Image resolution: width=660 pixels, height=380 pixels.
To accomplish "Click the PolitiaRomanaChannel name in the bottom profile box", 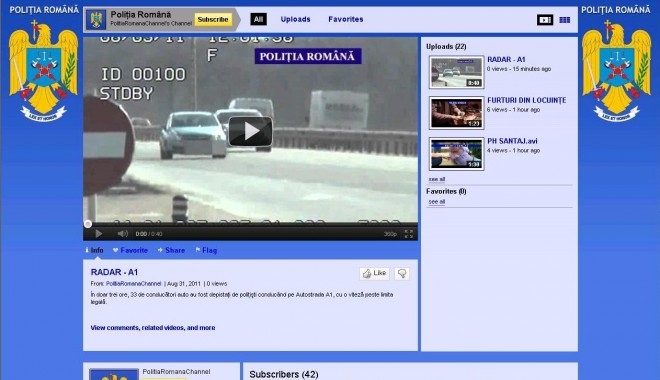I will tap(176, 372).
